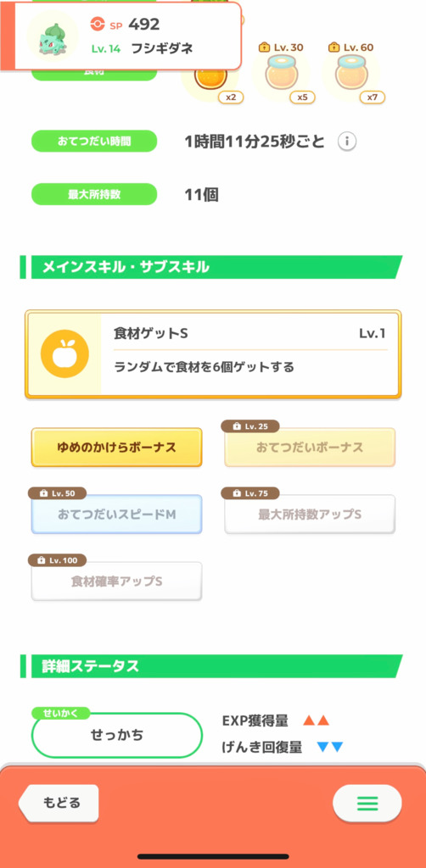Tap the locked 食材確率アップS sub skill

click(x=116, y=581)
